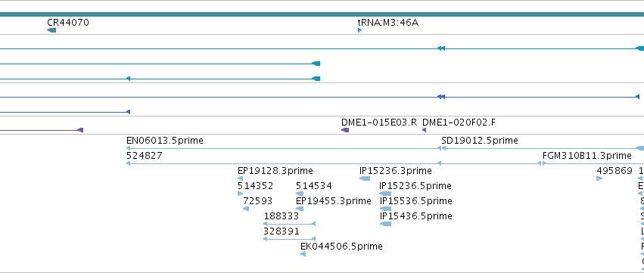The image size is (644, 273).
Task: Click the FGM310B11.3prime label
Action: pos(587,156)
